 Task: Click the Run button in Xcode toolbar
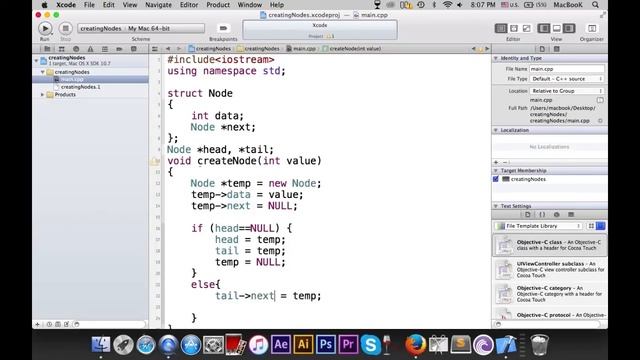click(x=45, y=28)
